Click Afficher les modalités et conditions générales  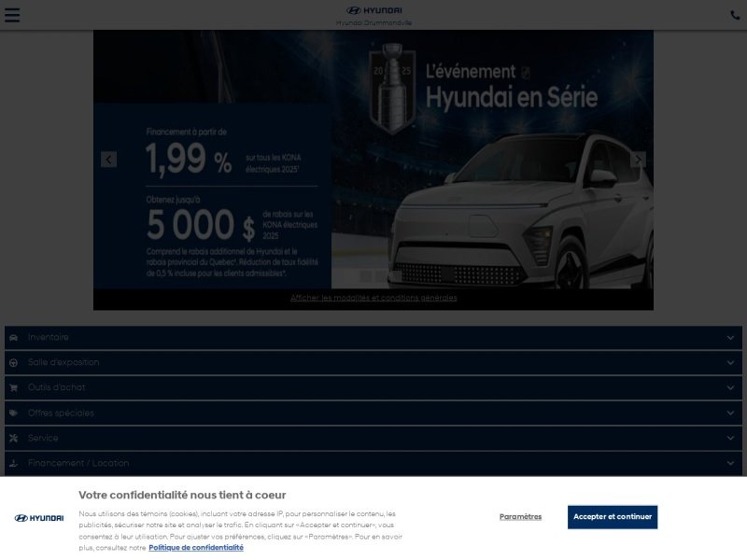[373, 298]
